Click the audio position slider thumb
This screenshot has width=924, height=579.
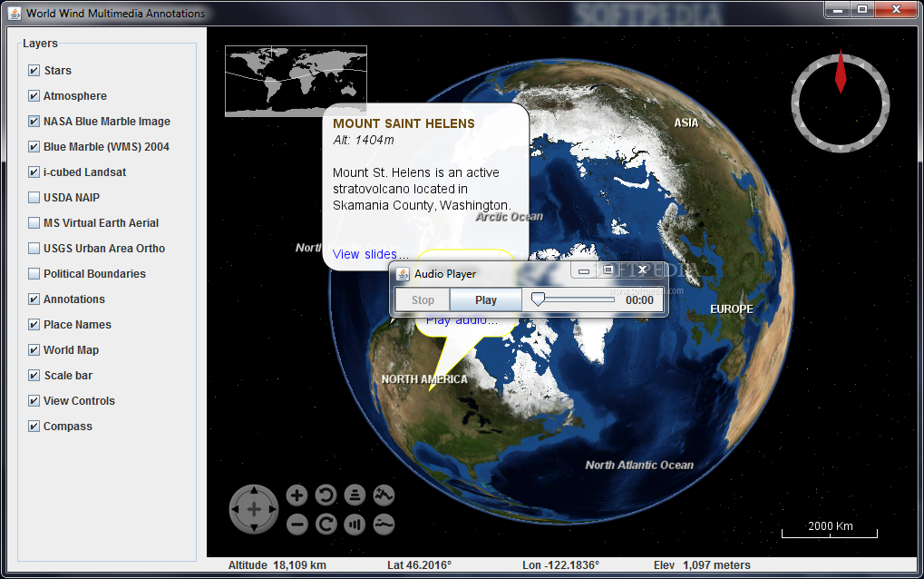point(538,299)
